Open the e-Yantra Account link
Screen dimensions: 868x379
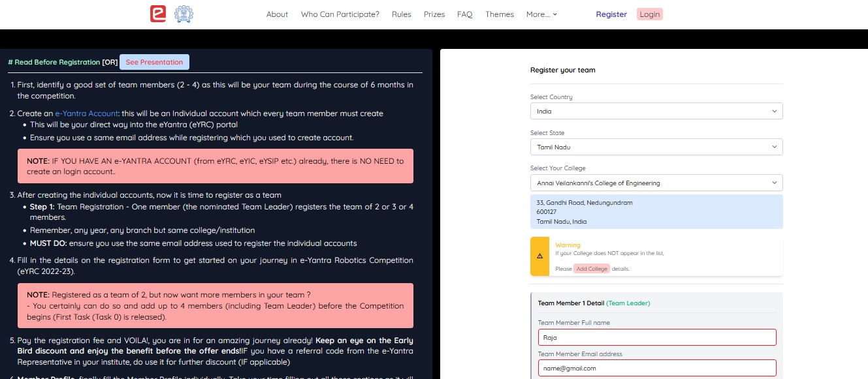click(87, 114)
